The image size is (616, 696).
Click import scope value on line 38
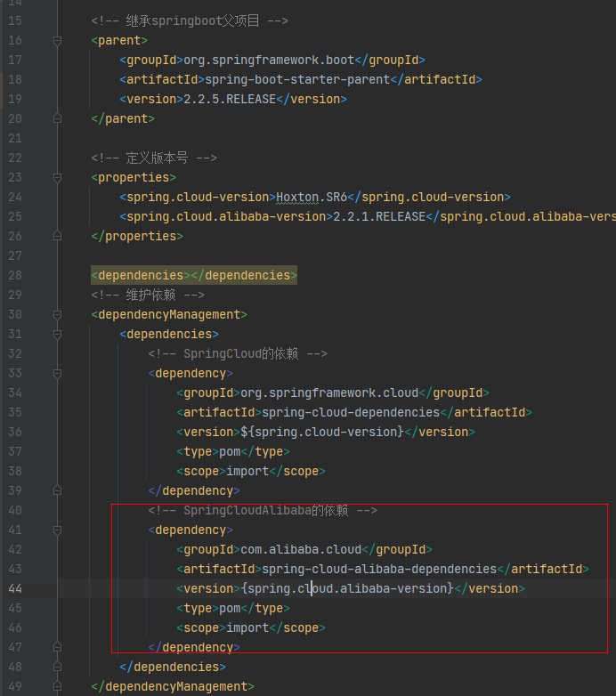coord(247,471)
